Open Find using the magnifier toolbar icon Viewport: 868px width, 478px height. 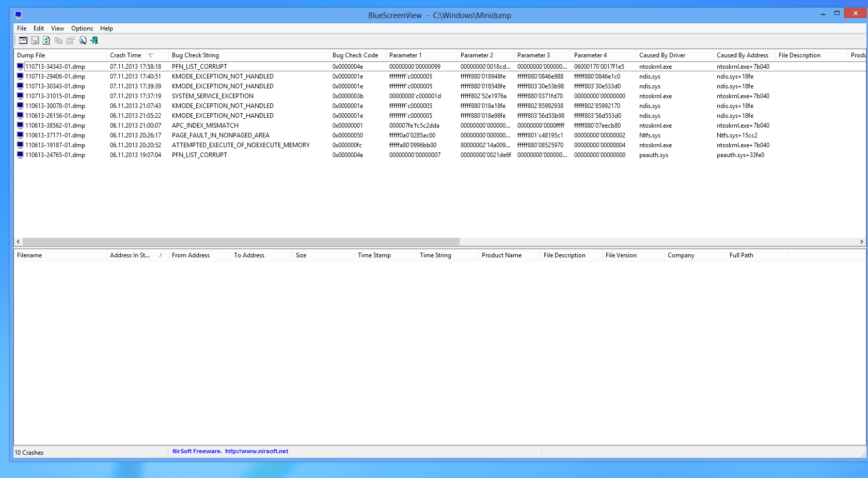83,40
